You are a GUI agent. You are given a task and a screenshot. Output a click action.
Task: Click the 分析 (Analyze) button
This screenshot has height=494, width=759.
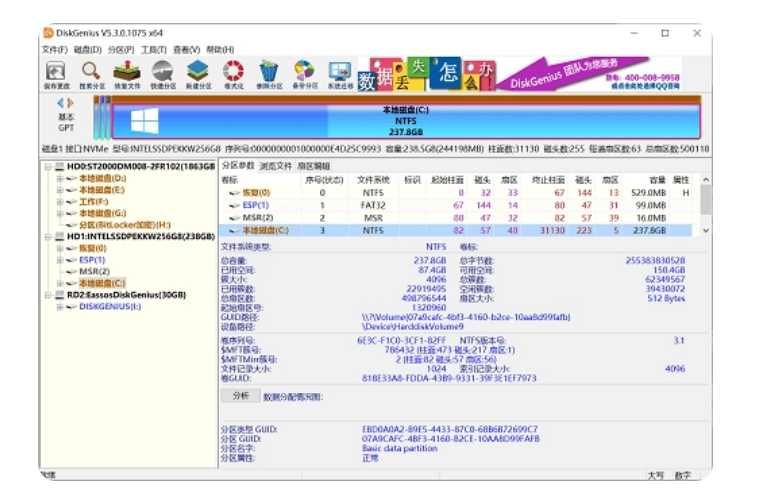tap(240, 396)
